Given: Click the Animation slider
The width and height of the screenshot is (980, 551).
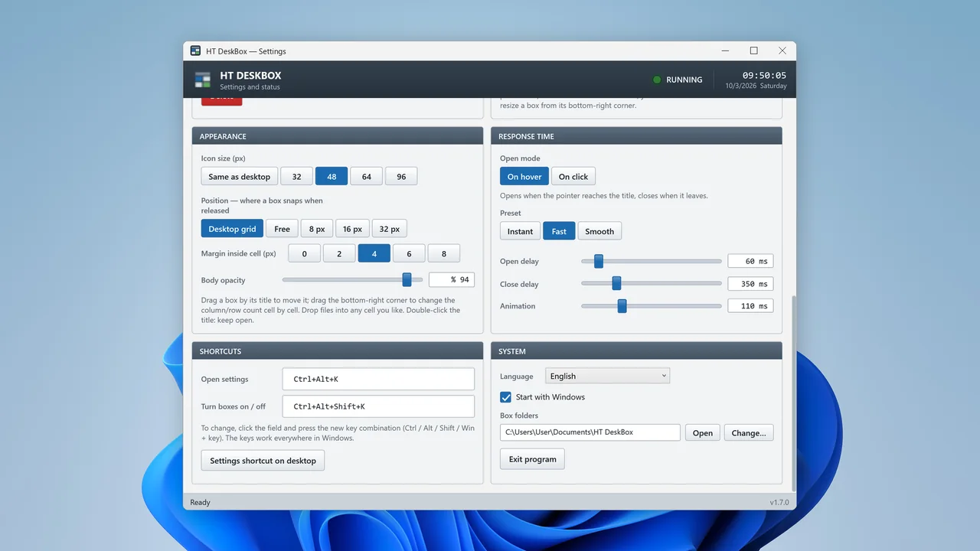Looking at the screenshot, I should [652, 306].
